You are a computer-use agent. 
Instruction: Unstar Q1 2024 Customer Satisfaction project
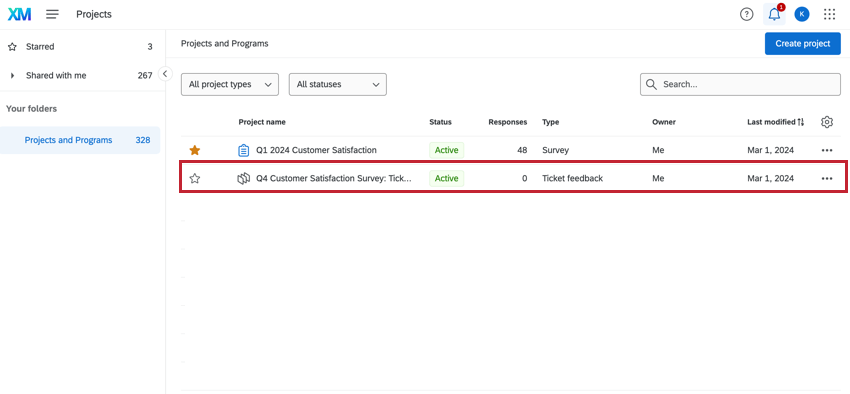point(195,150)
